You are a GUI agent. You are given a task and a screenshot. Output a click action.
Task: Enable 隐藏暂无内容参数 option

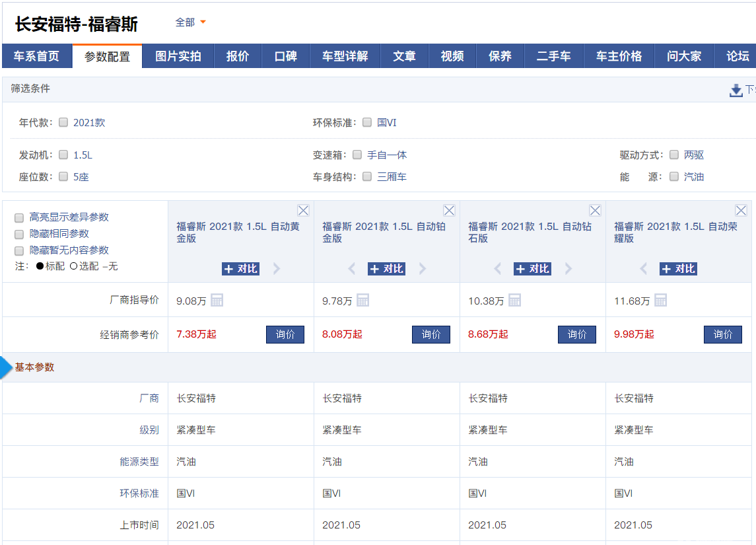(18, 251)
